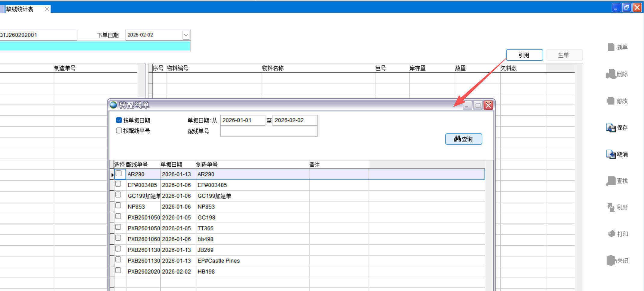
Task: Switch to the 缺线统计表 tab
Action: pyautogui.click(x=20, y=9)
